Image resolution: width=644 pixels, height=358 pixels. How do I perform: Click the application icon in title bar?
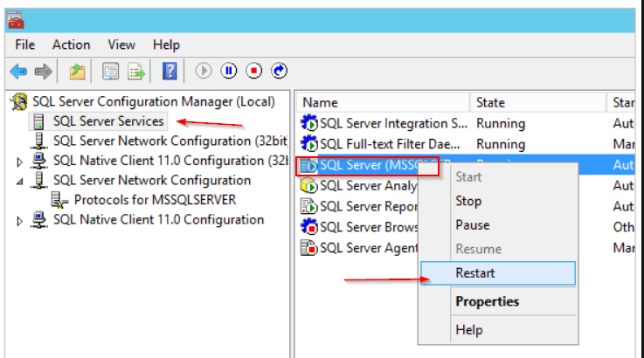click(16, 20)
